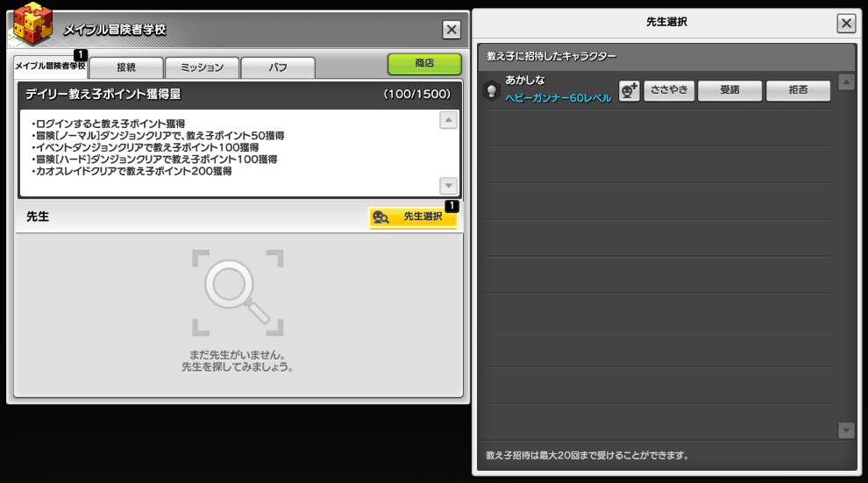Accept the invite with 受諾
Screen dimensions: 868x483
point(729,90)
